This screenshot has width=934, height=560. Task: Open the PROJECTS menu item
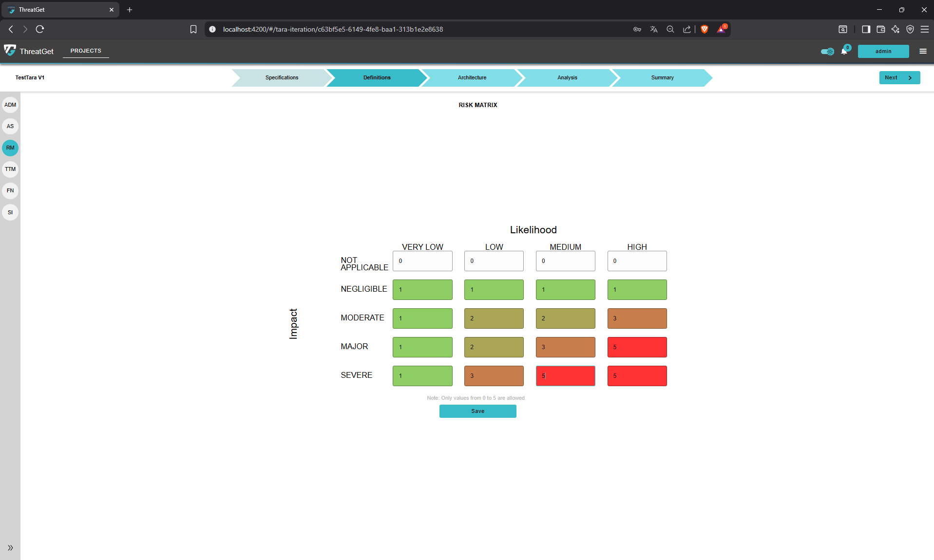tap(85, 51)
